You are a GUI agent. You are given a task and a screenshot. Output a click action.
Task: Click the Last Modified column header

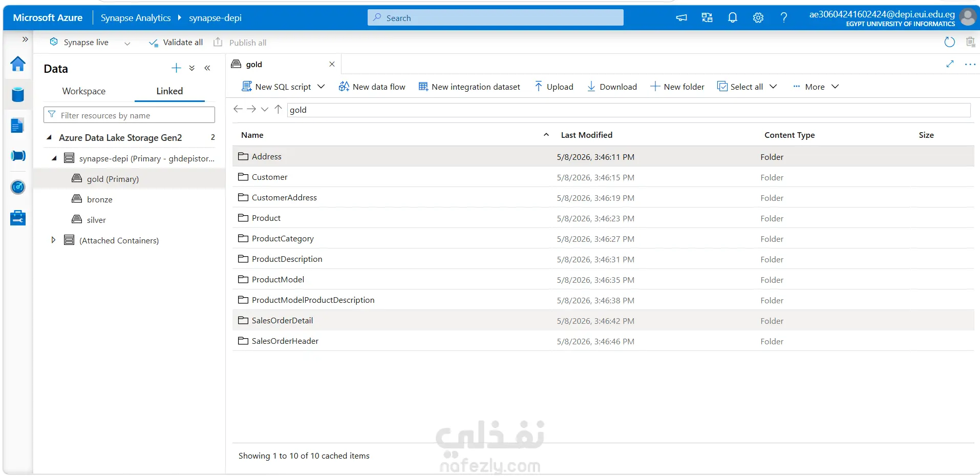(587, 135)
